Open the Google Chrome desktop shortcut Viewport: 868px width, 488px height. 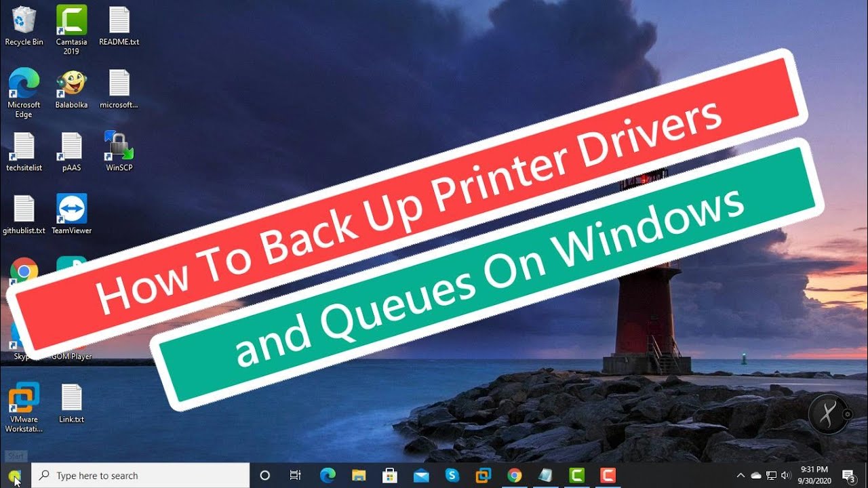pos(24,271)
